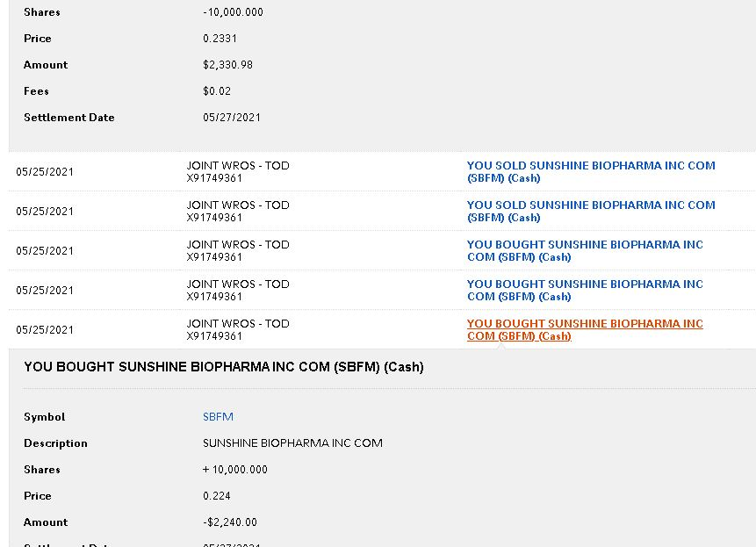Click the bold YOU BOUGHT details heading
Screen dimensions: 756x547
click(x=223, y=367)
